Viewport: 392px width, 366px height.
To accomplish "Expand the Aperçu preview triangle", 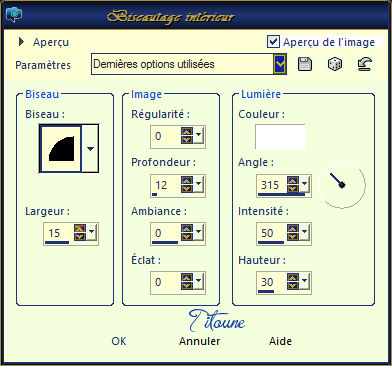I will (21, 42).
